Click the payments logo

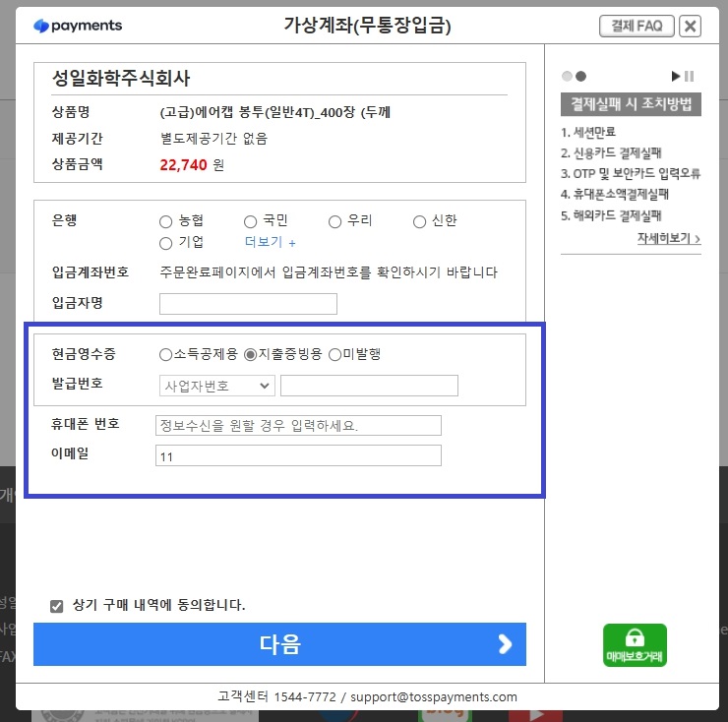click(x=78, y=26)
